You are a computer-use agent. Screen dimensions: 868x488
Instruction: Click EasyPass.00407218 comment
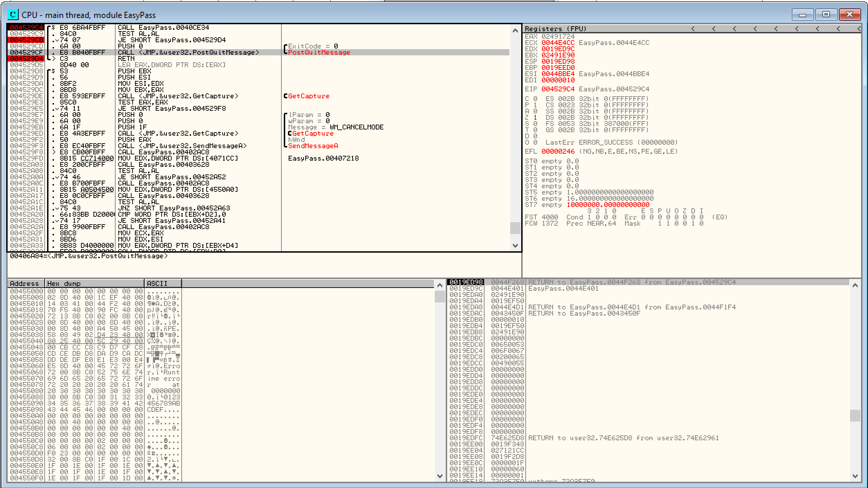pos(323,158)
